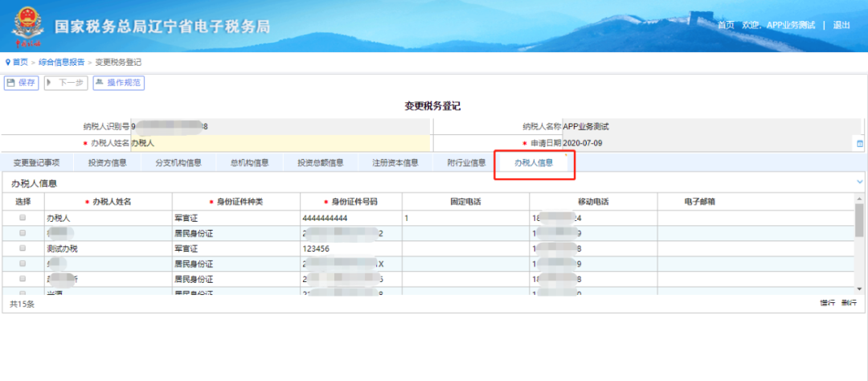Click the location pin breadcrumb icon

pyautogui.click(x=8, y=63)
